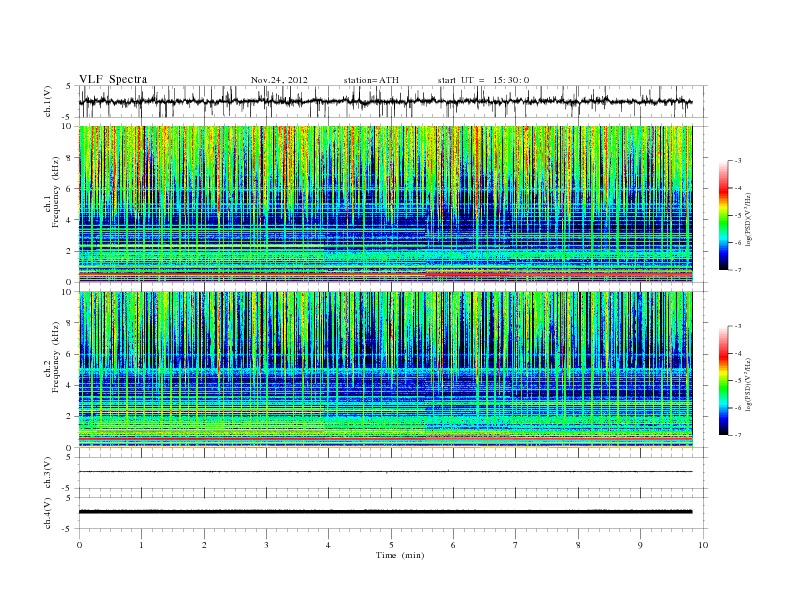
Task: Click the "8" tick on the time axis
Action: point(578,545)
